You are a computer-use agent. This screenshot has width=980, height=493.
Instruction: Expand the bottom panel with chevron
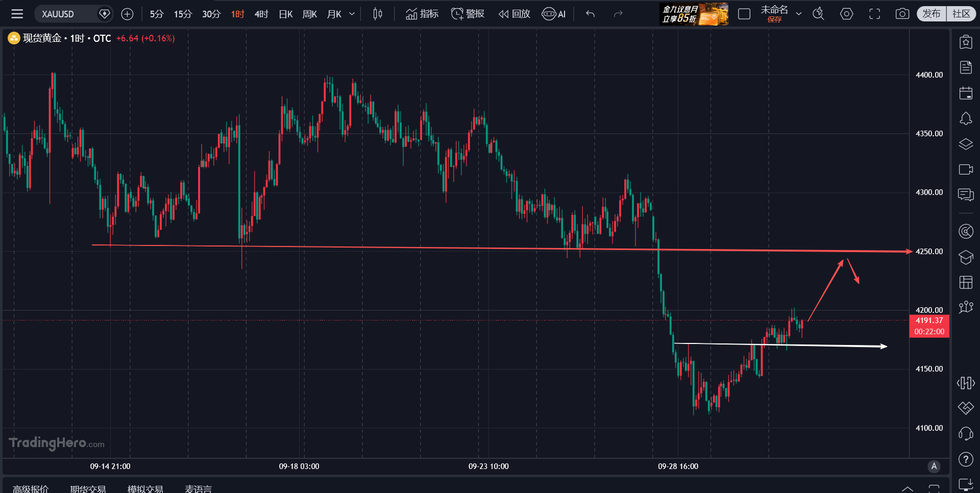click(x=908, y=488)
